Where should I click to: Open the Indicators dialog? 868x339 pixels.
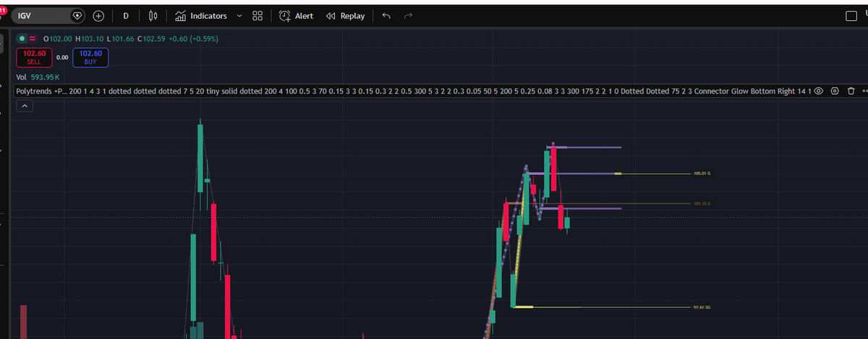202,16
